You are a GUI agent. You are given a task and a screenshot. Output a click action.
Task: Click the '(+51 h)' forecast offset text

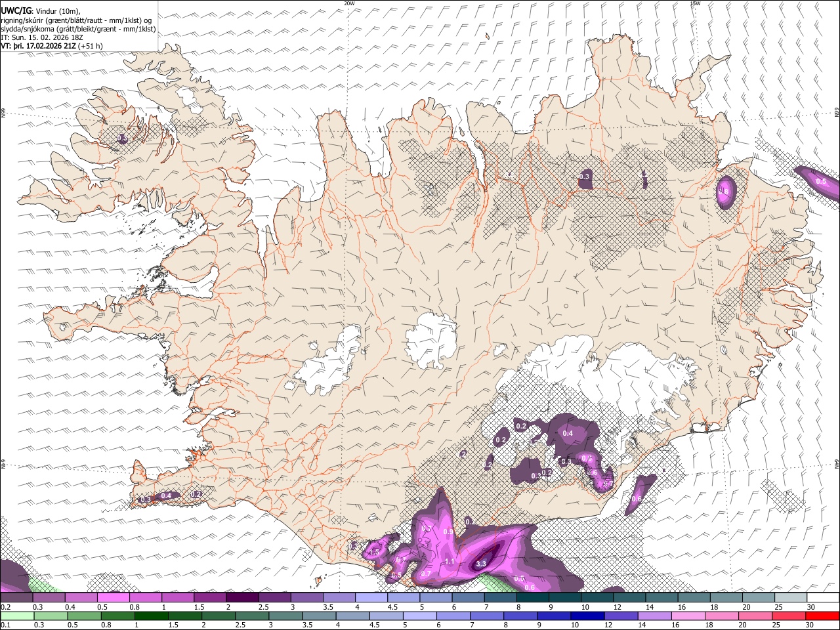click(x=91, y=46)
